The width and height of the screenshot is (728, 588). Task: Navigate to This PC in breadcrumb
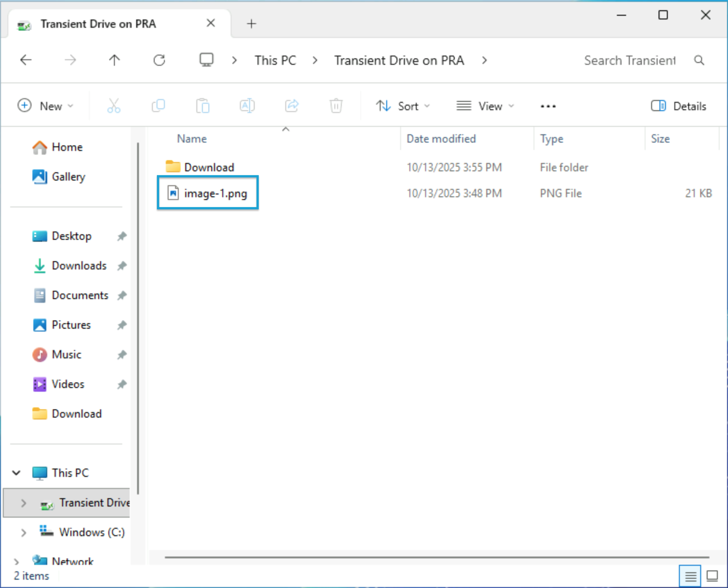pos(275,61)
